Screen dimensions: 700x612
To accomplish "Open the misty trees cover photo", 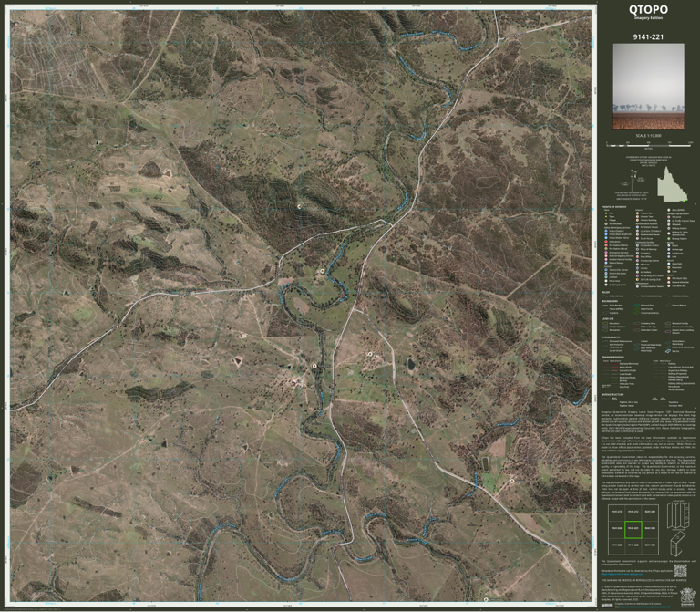I will [x=648, y=87].
